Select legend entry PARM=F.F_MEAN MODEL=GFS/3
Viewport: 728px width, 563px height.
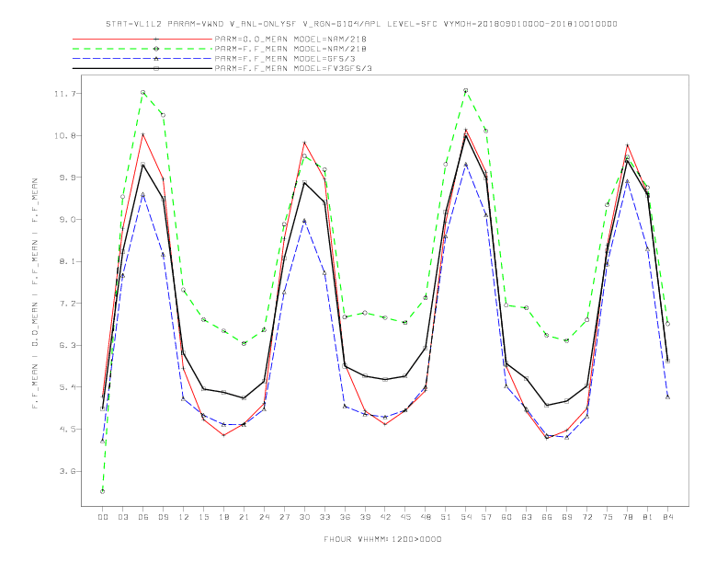[285, 59]
